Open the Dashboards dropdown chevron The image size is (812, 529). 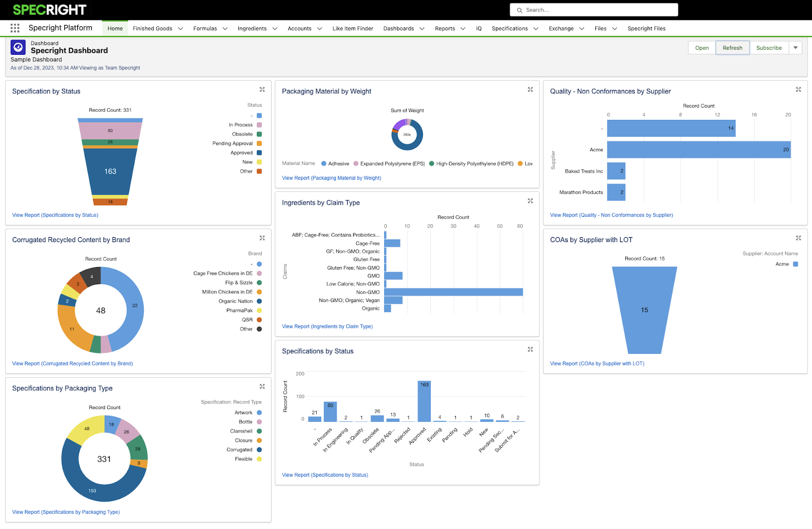[x=422, y=28]
